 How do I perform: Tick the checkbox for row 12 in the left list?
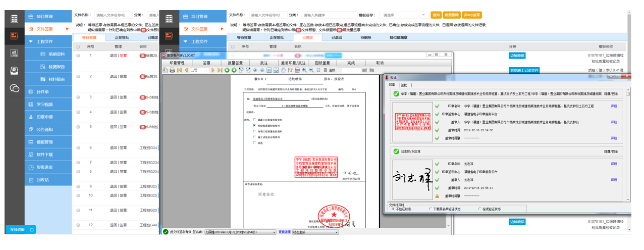point(78,225)
